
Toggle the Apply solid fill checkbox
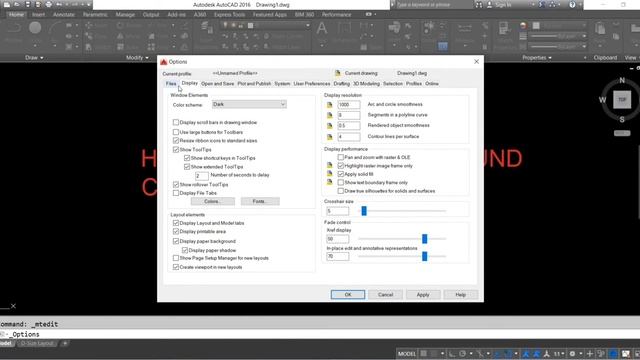[341, 174]
